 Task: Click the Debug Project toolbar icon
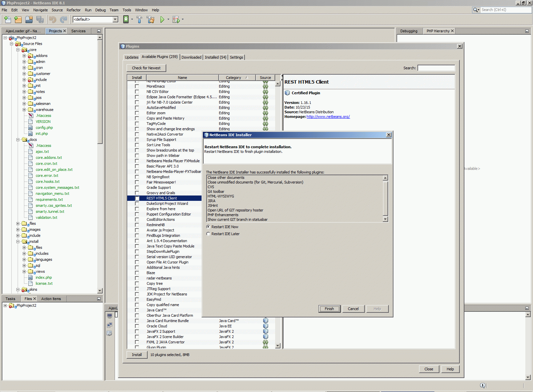(x=176, y=20)
